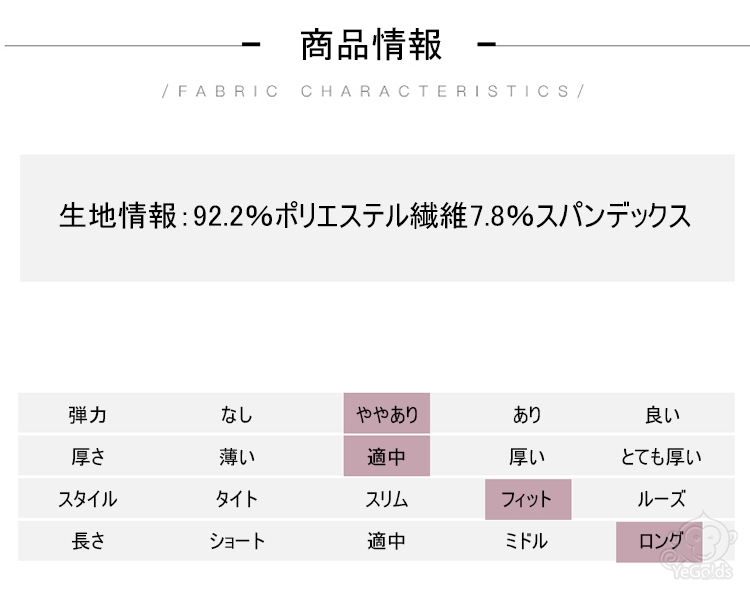Image resolution: width=750 pixels, height=599 pixels.
Task: Click the 弾力 row label
Action: (88, 414)
